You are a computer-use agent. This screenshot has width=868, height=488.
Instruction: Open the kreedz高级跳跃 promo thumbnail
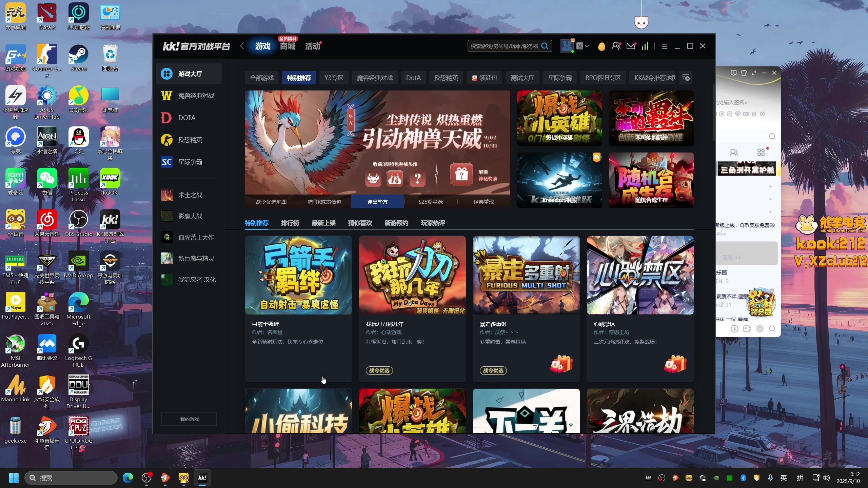[x=559, y=180]
